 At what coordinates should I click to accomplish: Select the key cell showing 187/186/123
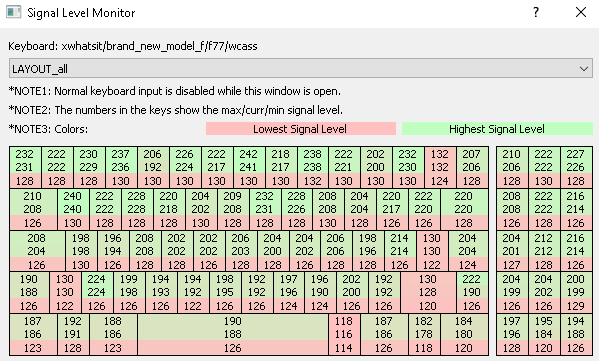tap(33, 335)
